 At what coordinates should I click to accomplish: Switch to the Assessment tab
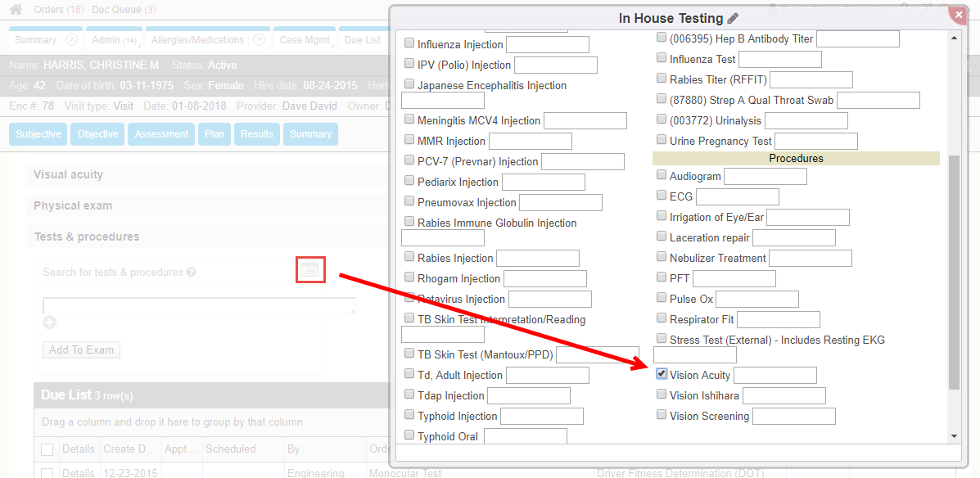pyautogui.click(x=161, y=134)
